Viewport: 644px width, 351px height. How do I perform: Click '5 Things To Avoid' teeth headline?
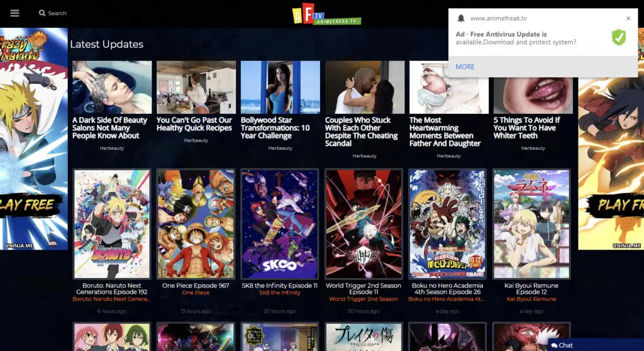coord(526,128)
